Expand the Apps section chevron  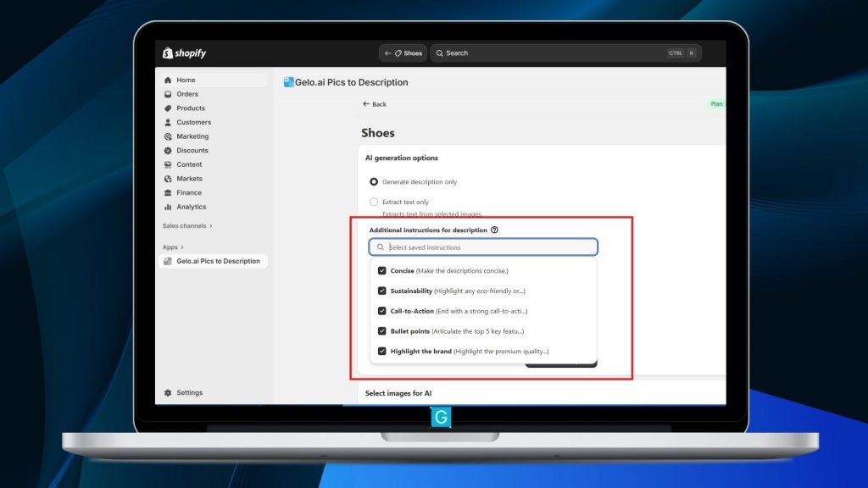182,247
